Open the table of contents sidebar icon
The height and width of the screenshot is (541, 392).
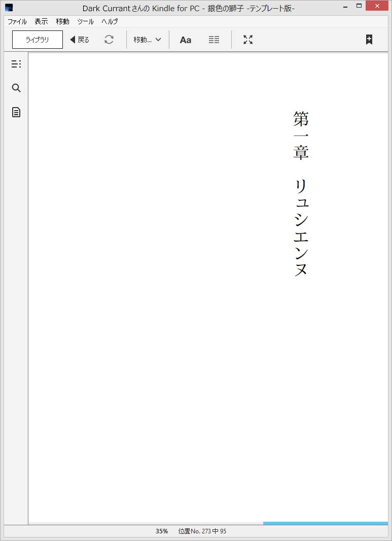pyautogui.click(x=16, y=64)
